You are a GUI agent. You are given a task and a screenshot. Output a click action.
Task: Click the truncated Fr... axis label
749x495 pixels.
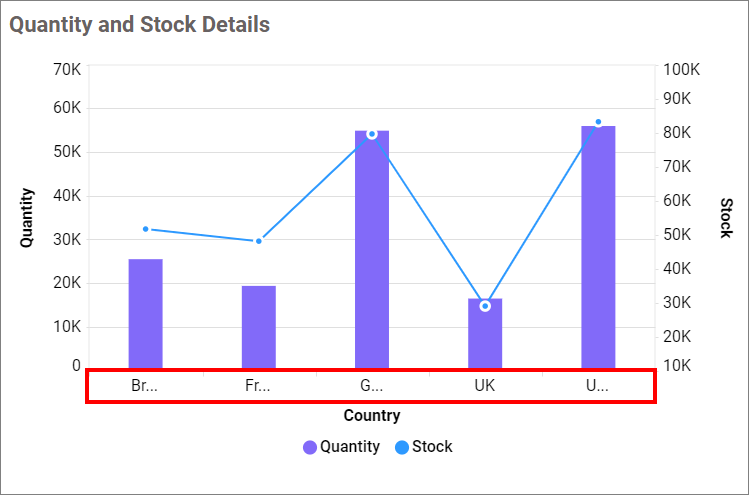click(257, 386)
